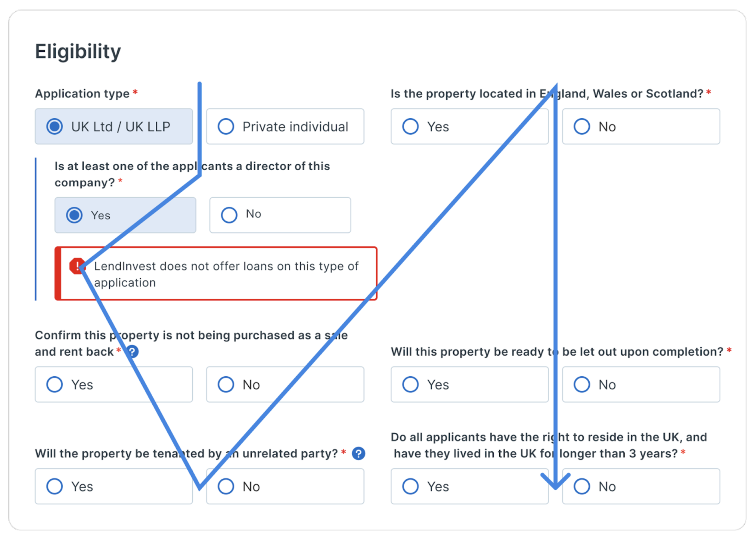This screenshot has height=540, width=756.
Task: Click the red error alert icon
Action: point(77,266)
